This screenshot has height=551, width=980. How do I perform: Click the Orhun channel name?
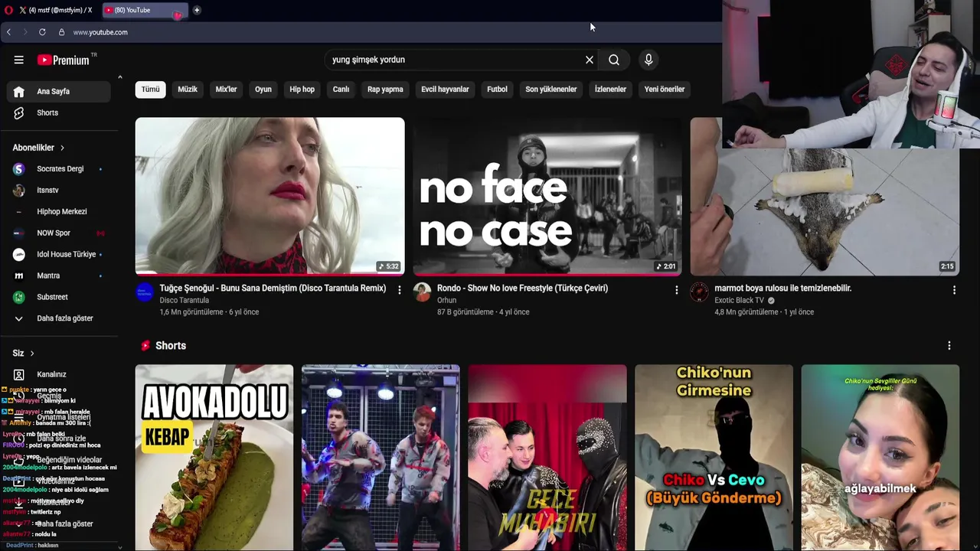point(446,301)
